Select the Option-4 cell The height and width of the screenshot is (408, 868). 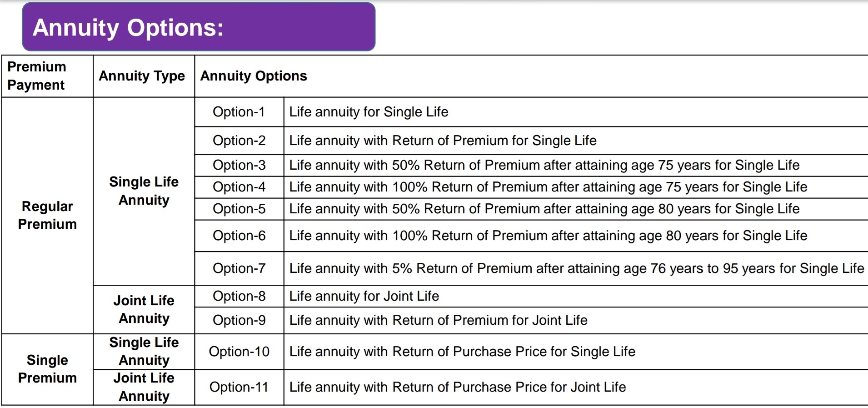click(239, 187)
